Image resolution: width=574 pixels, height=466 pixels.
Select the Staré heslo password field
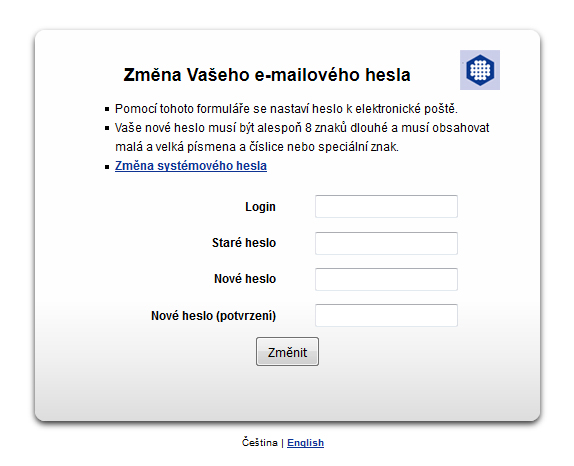click(x=386, y=243)
